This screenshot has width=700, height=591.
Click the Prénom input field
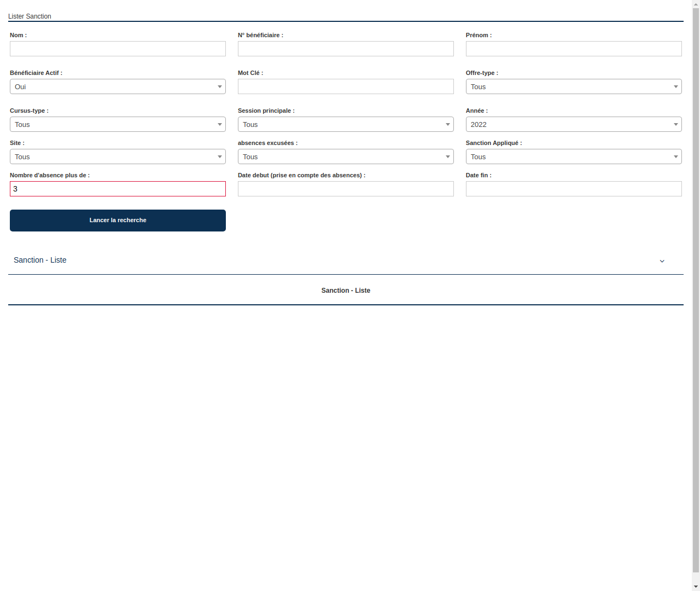pos(574,49)
